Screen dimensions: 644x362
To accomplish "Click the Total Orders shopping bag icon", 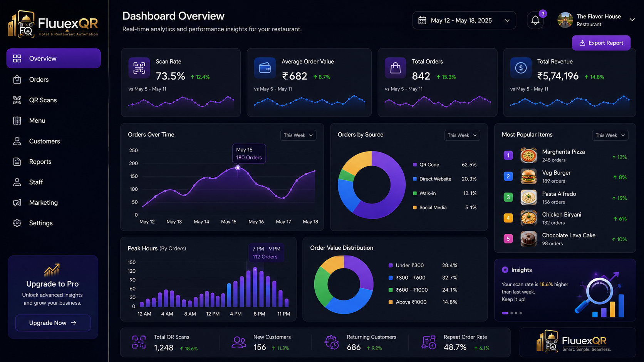I will pos(396,68).
